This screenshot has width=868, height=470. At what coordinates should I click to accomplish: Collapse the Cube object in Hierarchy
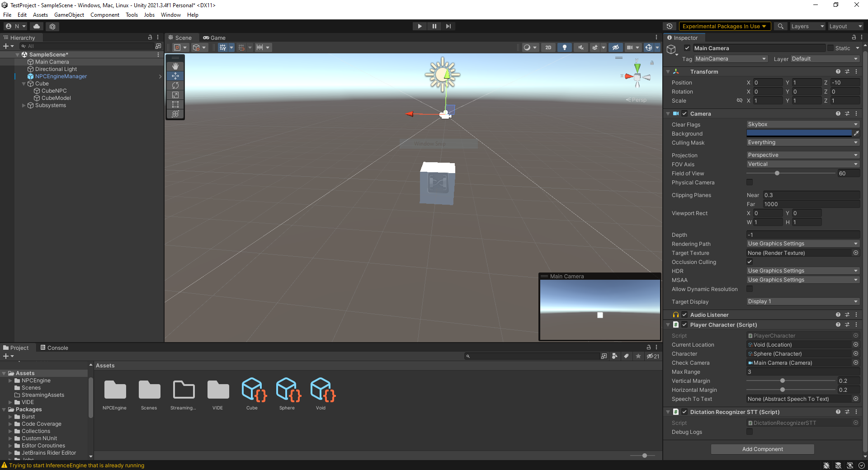[24, 84]
